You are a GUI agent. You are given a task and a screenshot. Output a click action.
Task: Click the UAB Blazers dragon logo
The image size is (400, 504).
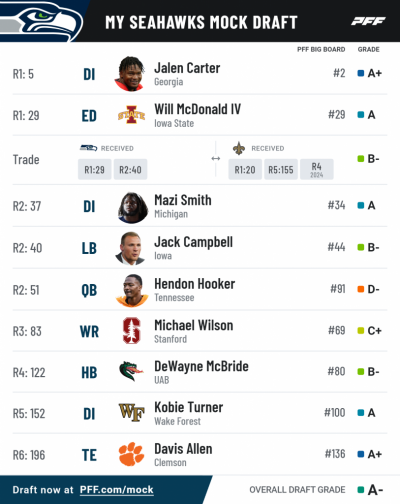pyautogui.click(x=131, y=371)
